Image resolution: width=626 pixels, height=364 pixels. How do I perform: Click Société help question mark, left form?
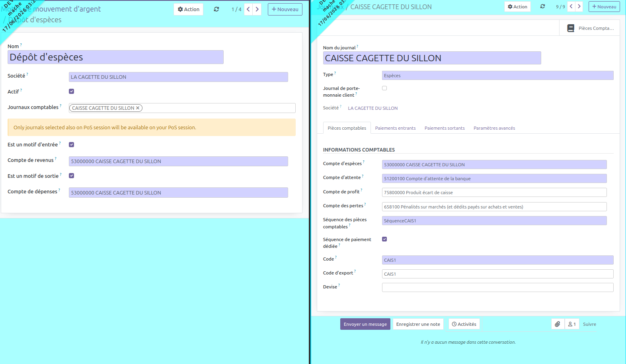coord(27,74)
